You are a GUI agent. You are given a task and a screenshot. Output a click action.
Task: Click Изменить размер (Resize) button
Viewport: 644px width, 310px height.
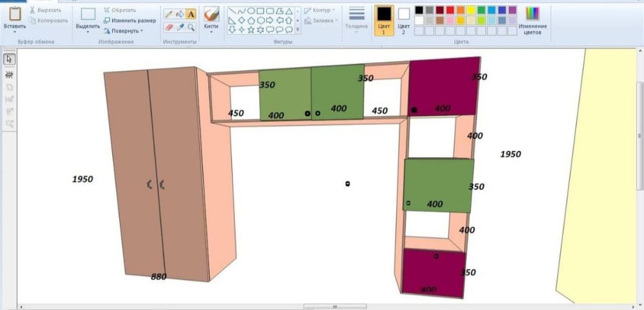[130, 20]
